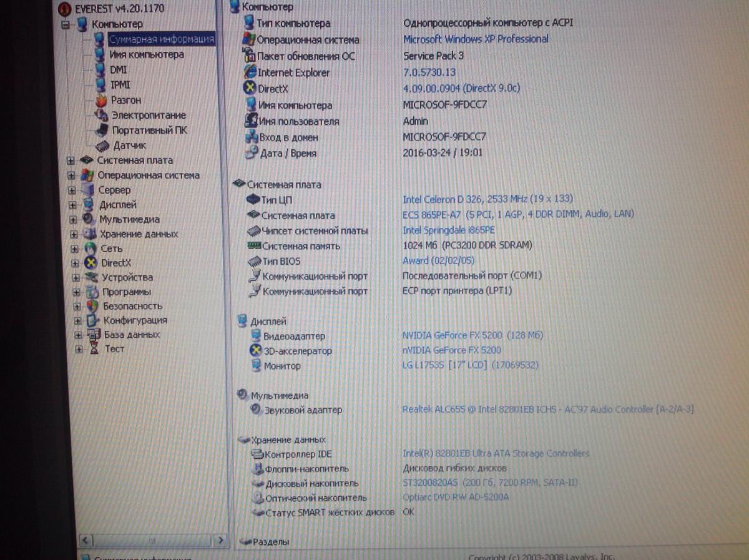Expand the DirectX tree node
The image size is (749, 560).
(x=76, y=263)
